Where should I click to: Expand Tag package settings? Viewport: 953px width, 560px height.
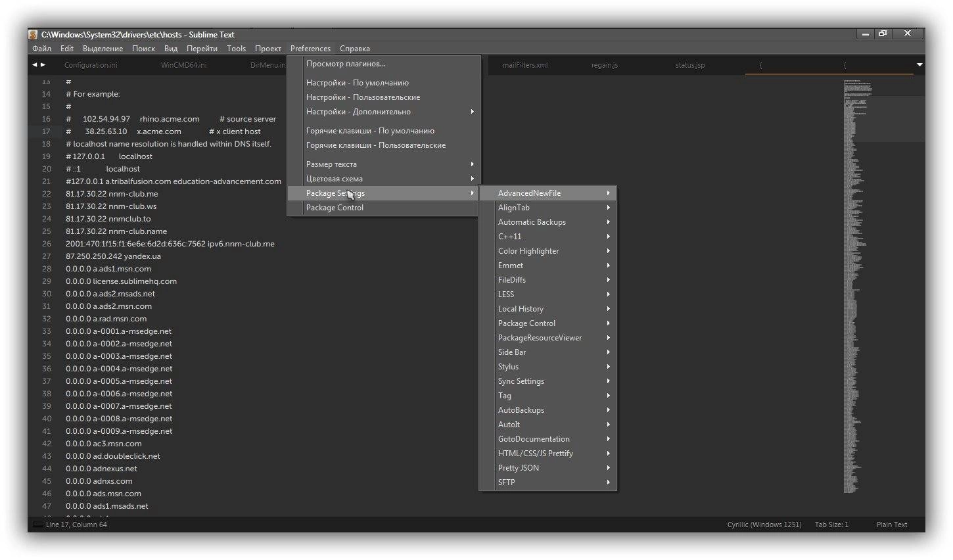(x=547, y=396)
